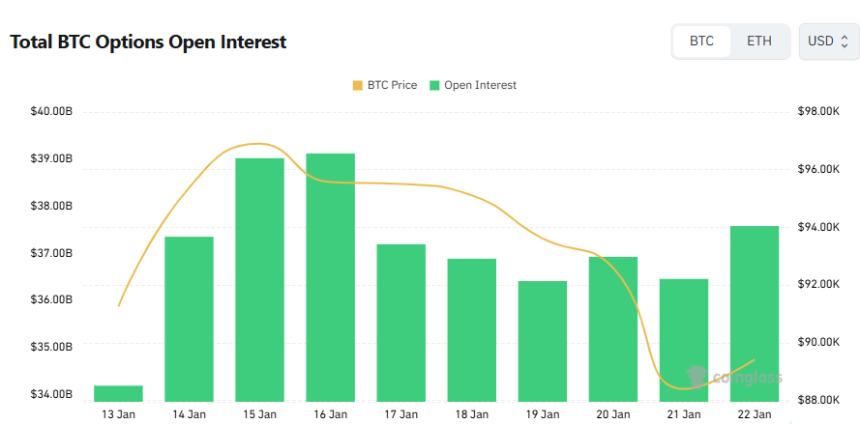Switch to the BTC tab
The width and height of the screenshot is (860, 424).
(702, 42)
